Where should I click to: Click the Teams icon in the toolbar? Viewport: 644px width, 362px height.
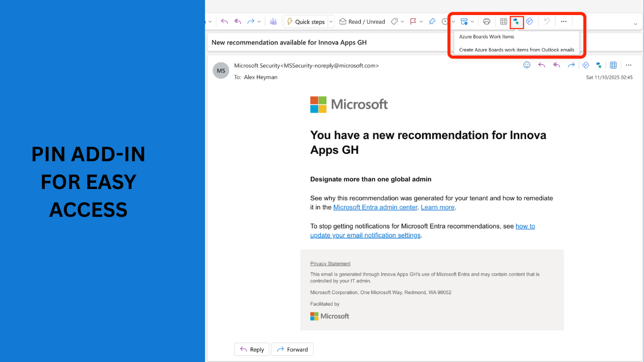(x=273, y=22)
